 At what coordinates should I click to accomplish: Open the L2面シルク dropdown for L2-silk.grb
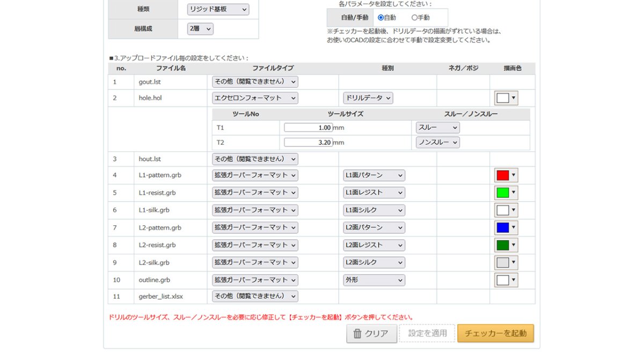(x=374, y=262)
